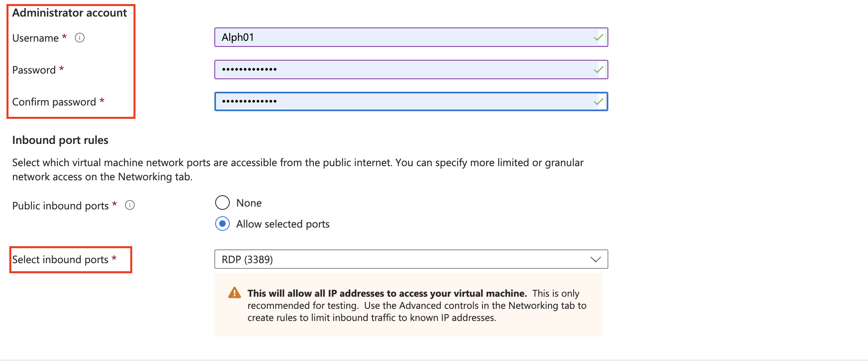868x363 pixels.
Task: Open the RDP (3389) inbound ports dropdown
Action: [x=411, y=259]
